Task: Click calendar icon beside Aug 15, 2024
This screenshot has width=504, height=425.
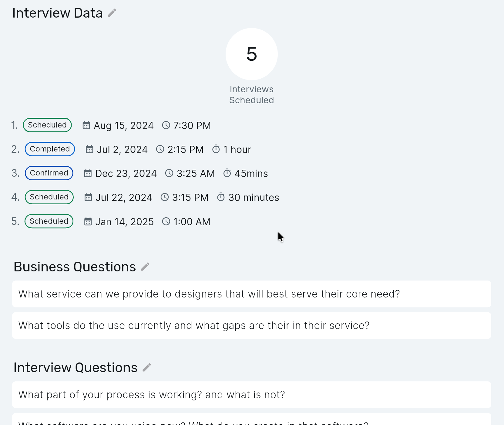Action: point(86,125)
